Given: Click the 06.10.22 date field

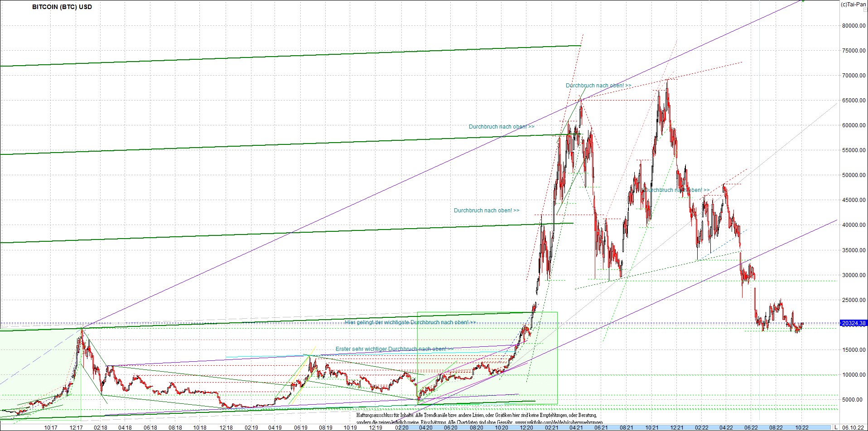Looking at the screenshot, I should coord(853,427).
